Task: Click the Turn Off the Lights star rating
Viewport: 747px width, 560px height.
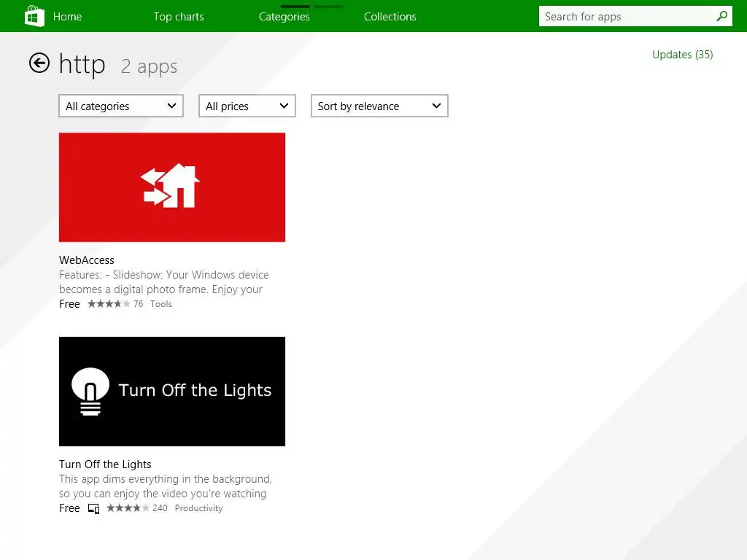Action: click(x=128, y=508)
